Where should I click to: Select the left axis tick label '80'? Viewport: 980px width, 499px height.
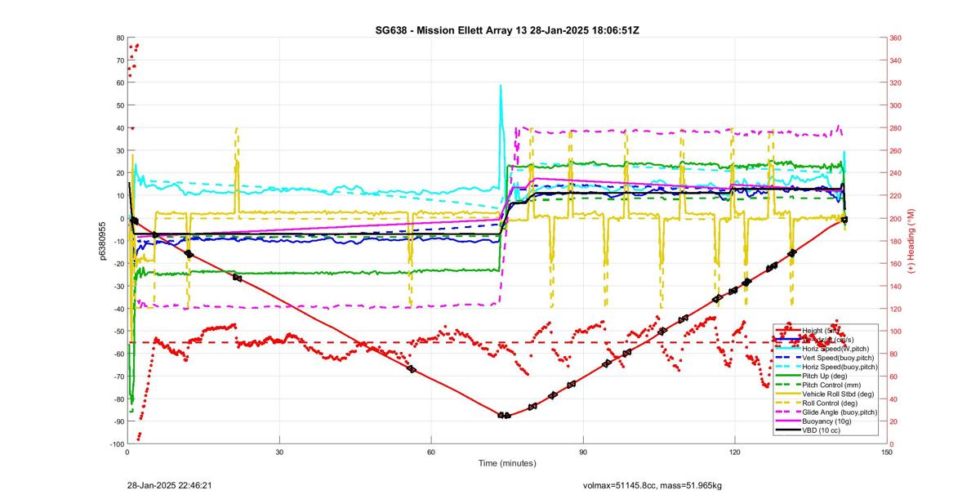[x=119, y=38]
